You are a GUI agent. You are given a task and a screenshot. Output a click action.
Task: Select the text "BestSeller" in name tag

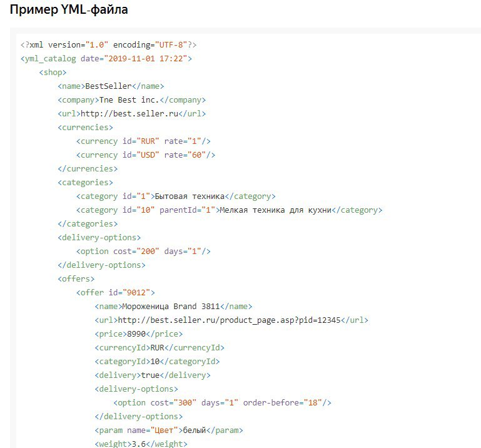[108, 86]
